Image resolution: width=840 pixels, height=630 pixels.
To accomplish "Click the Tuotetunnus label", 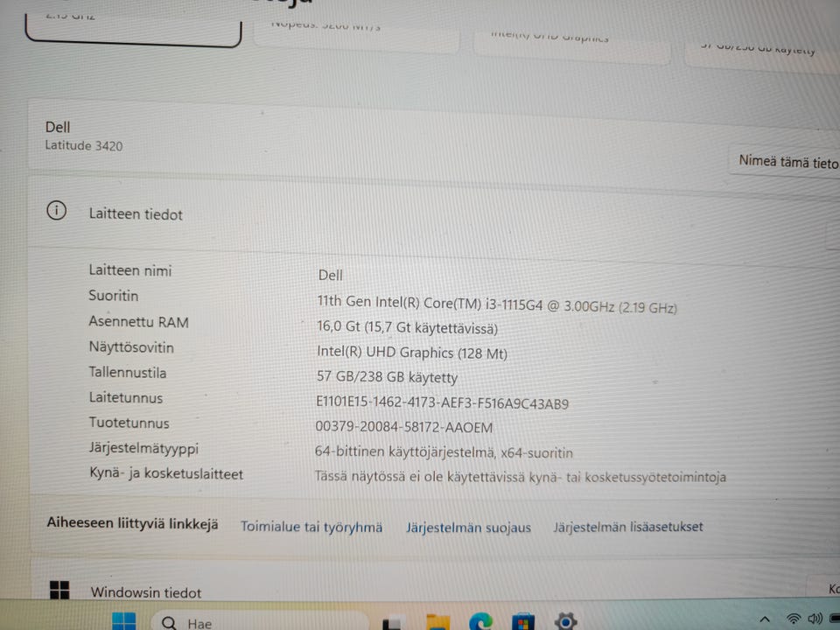I will (129, 423).
